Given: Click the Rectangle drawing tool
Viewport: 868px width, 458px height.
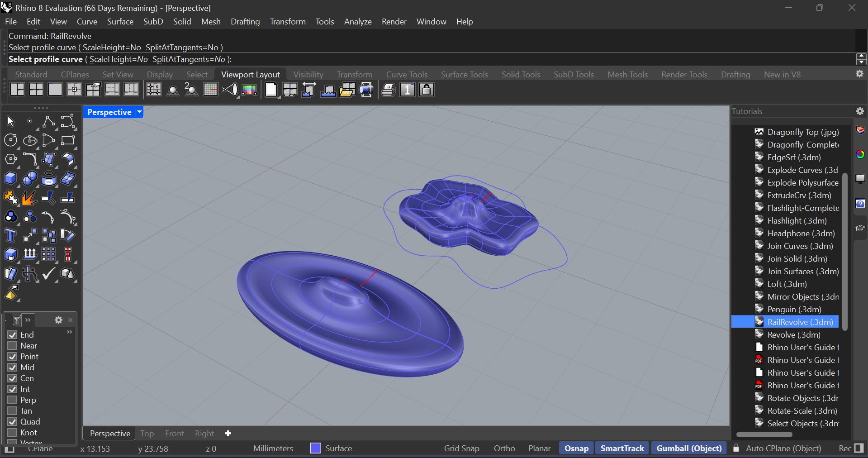Looking at the screenshot, I should pyautogui.click(x=67, y=140).
